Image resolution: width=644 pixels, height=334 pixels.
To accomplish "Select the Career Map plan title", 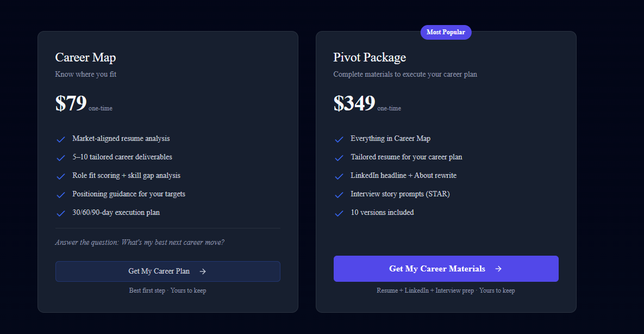I will (x=85, y=57).
